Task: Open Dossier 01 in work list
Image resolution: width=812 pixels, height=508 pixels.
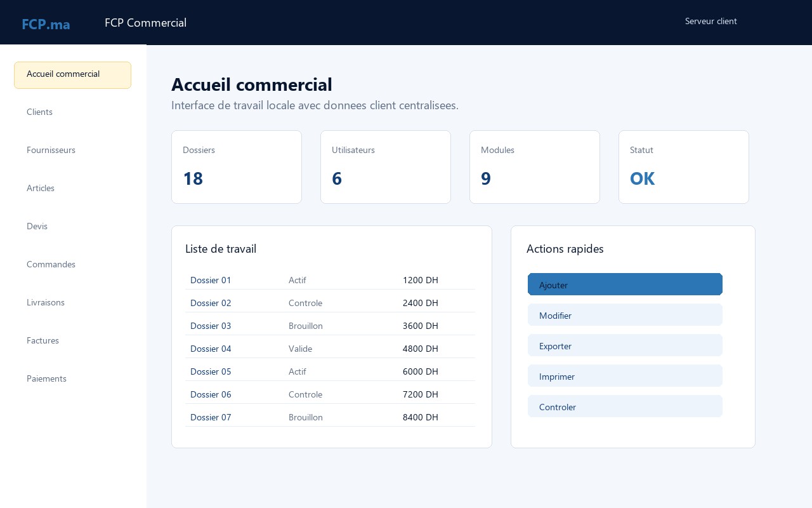Action: click(330, 280)
